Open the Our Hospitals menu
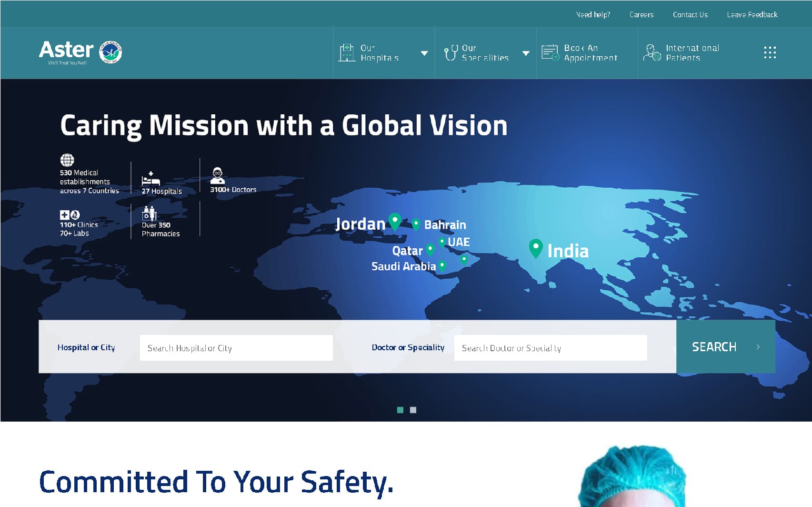This screenshot has height=507, width=812. point(384,52)
